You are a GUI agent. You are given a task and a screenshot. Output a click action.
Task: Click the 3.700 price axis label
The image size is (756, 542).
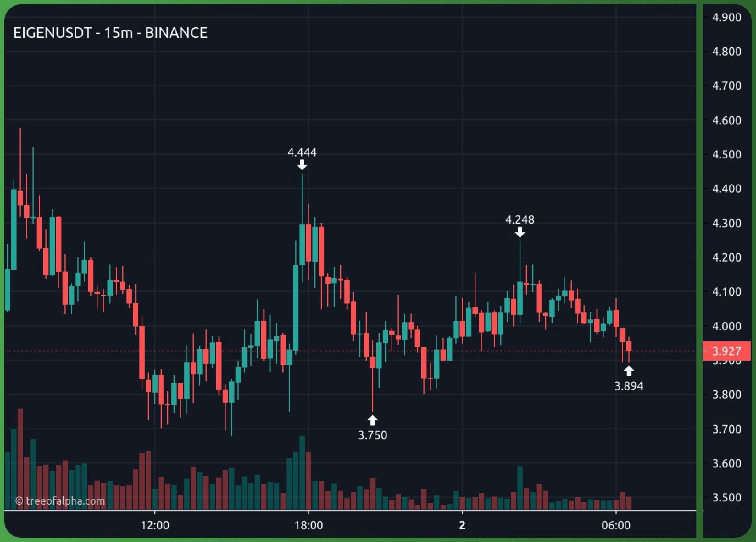tap(727, 429)
